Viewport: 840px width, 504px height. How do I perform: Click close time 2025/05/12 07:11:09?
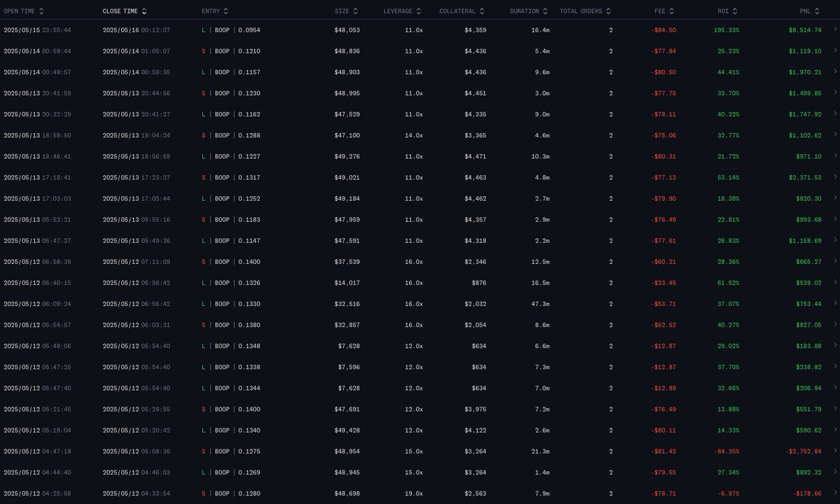(x=136, y=262)
